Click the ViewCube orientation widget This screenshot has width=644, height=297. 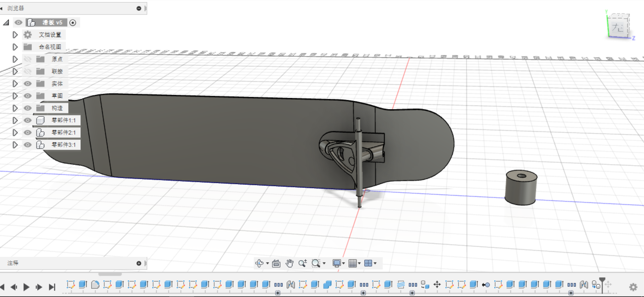tap(618, 27)
